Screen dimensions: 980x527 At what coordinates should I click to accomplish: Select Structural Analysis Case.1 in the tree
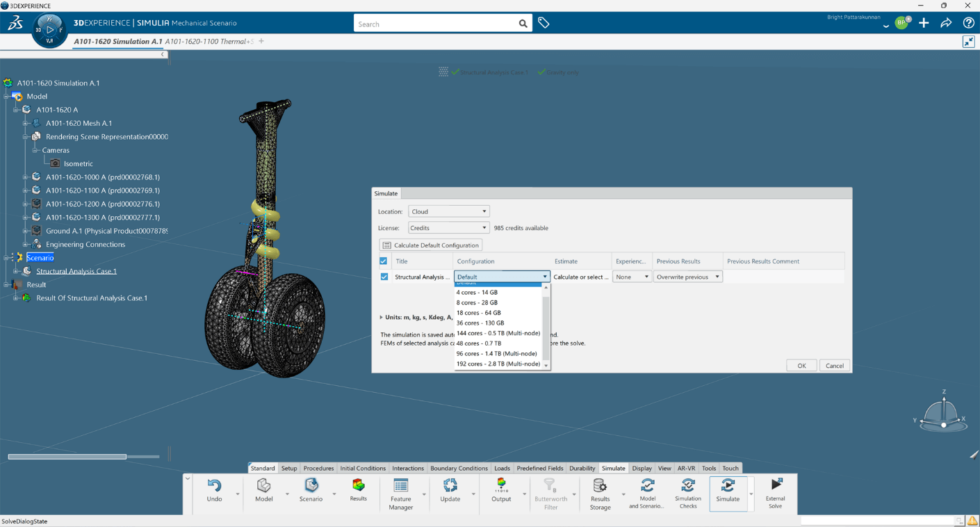(x=76, y=271)
